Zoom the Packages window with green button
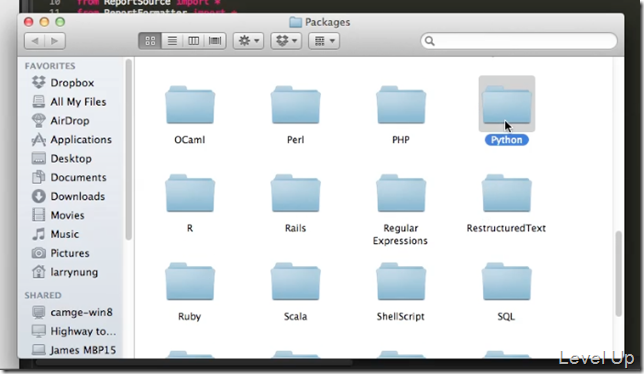The width and height of the screenshot is (644, 374). 60,22
